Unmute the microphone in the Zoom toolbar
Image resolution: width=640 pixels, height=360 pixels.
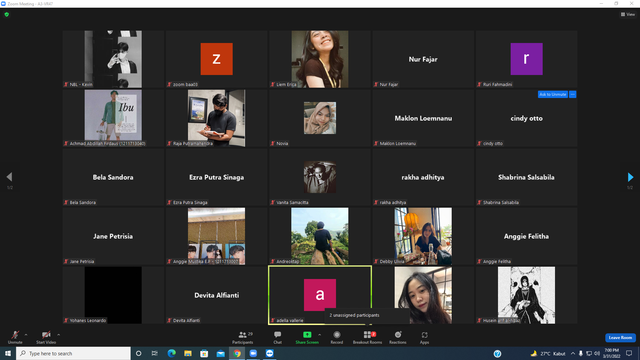coord(15,337)
